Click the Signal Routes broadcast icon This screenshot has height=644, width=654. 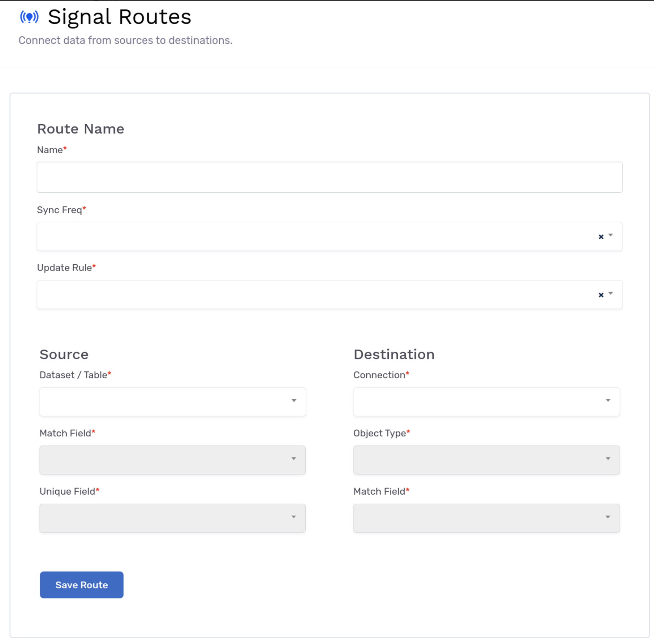(x=29, y=17)
